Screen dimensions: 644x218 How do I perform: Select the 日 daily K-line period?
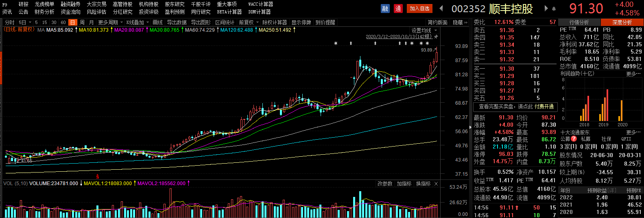(72, 22)
